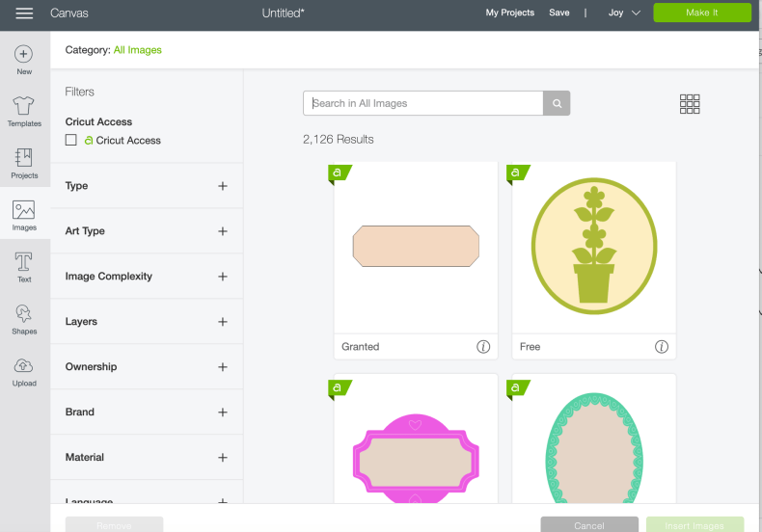
Task: Click the Free price label
Action: click(x=530, y=347)
